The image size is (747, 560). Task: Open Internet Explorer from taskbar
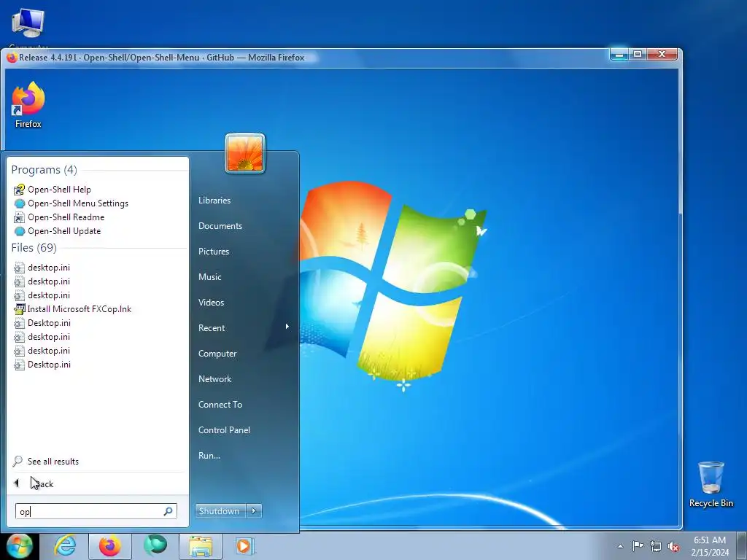click(x=65, y=545)
